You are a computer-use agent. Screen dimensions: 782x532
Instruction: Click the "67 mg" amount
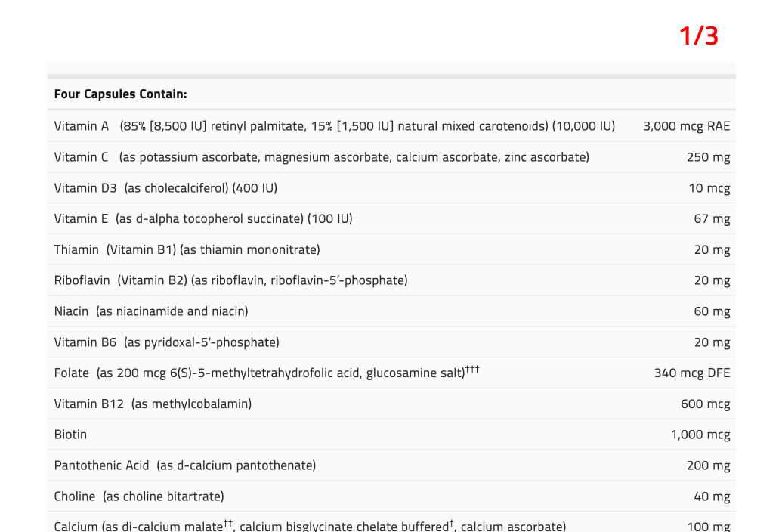click(712, 219)
